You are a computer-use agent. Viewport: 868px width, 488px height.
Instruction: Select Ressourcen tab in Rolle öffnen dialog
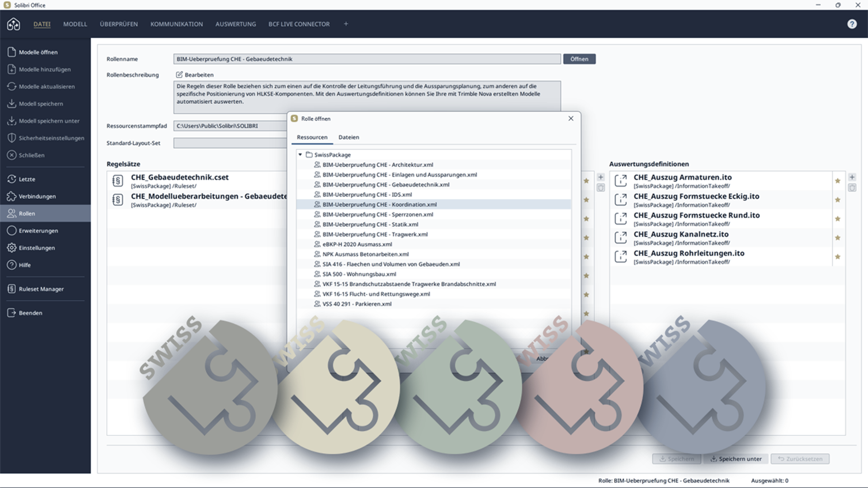312,137
